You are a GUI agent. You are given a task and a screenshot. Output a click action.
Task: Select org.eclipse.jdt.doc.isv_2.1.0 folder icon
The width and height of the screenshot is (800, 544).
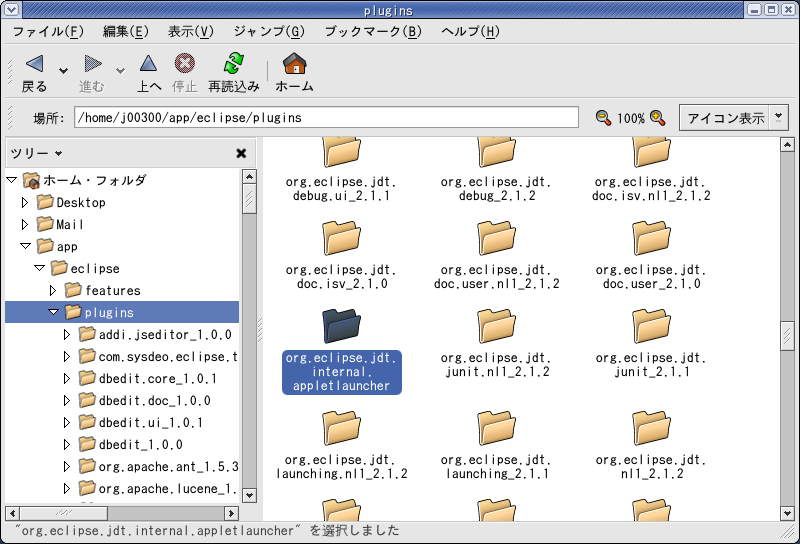pyautogui.click(x=341, y=238)
